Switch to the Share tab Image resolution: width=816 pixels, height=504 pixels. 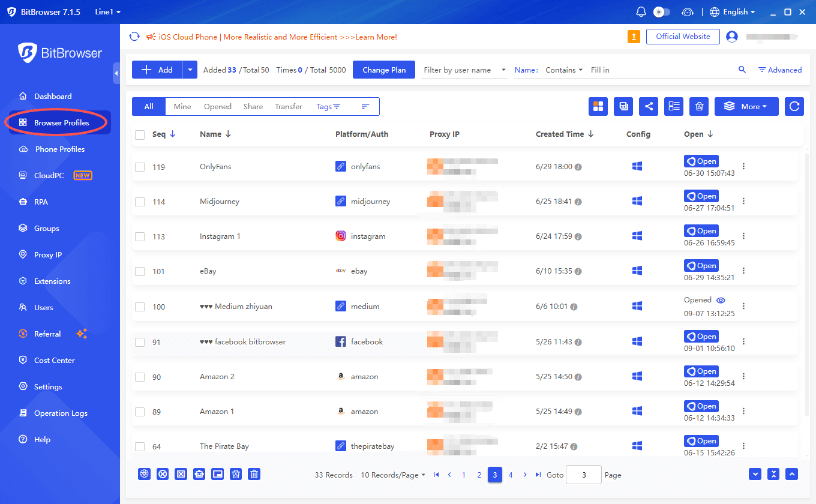pyautogui.click(x=253, y=106)
